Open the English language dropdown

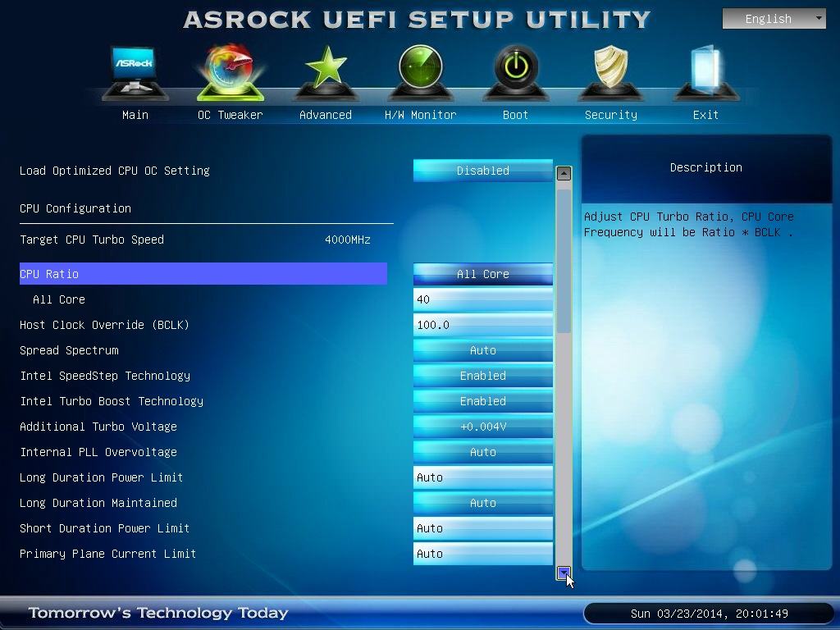(x=774, y=19)
